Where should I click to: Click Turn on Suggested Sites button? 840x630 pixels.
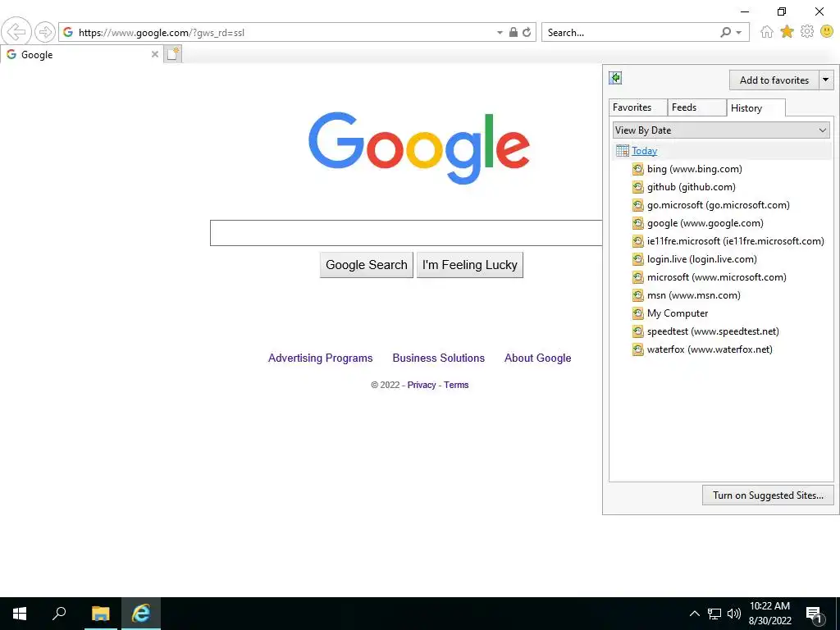[768, 495]
